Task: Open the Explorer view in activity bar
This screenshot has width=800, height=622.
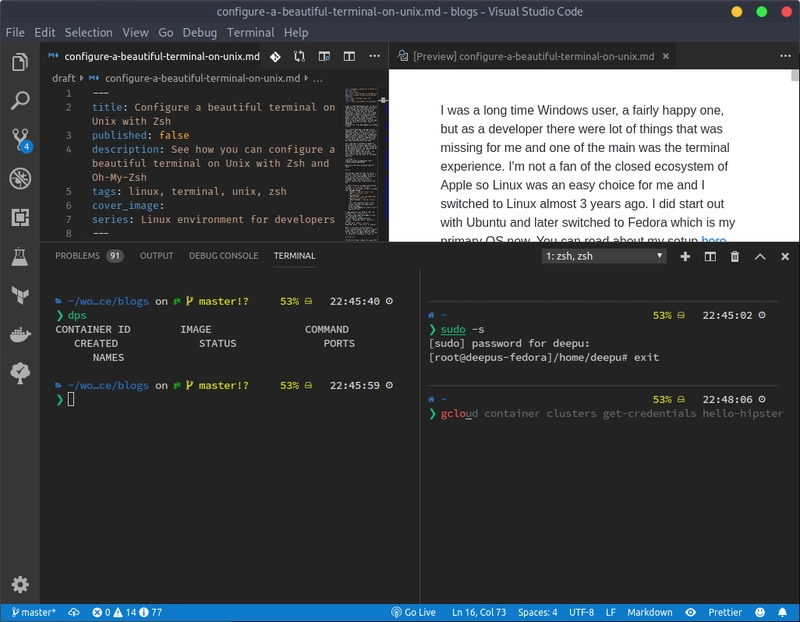Action: 20,62
